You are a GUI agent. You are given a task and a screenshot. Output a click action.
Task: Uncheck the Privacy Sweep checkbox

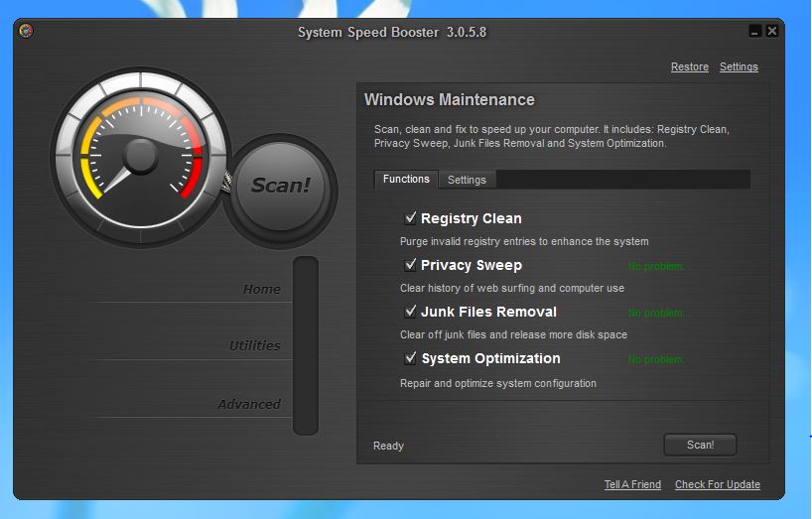click(410, 265)
